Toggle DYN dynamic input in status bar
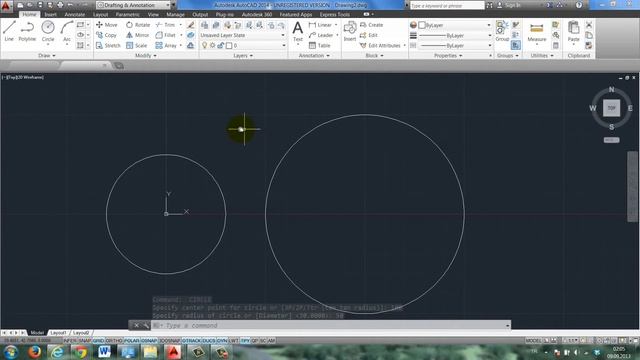This screenshot has height=360, width=640. (x=222, y=340)
